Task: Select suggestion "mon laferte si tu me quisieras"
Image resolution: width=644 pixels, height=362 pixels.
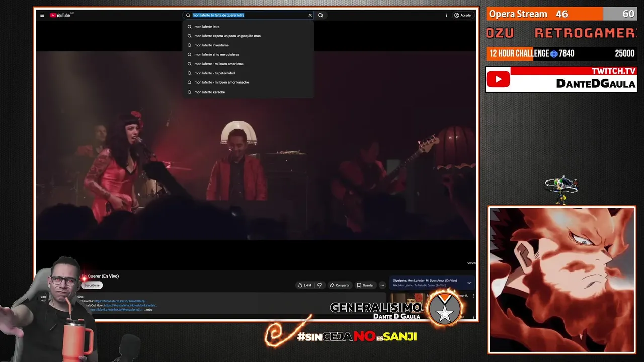Action: (x=248, y=54)
